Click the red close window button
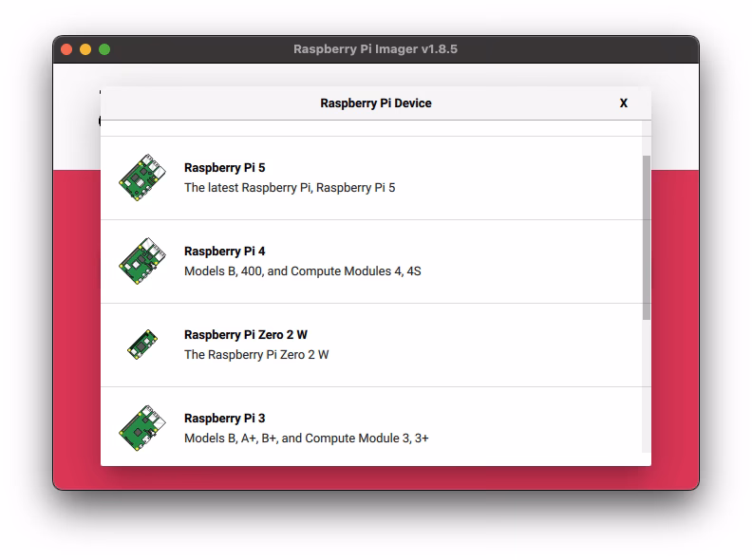The width and height of the screenshot is (752, 560). pyautogui.click(x=66, y=49)
